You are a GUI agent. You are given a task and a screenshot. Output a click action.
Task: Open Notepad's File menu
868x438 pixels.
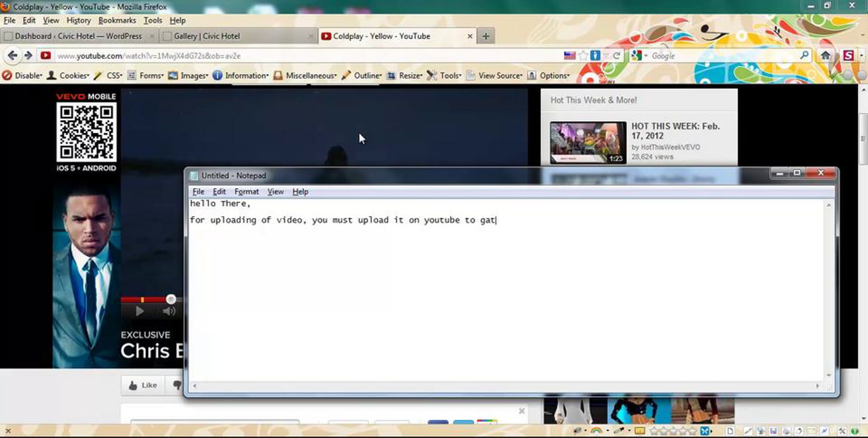point(198,191)
